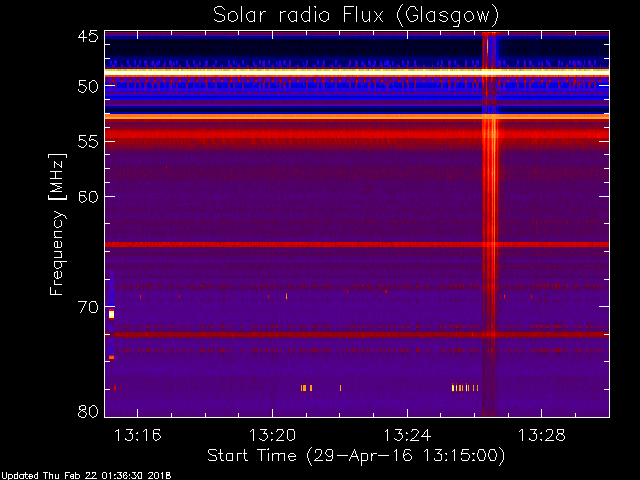The width and height of the screenshot is (640, 480).
Task: Click the 'Updated Thu Feb 22 01:36:30 2018' text
Action: pyautogui.click(x=86, y=476)
